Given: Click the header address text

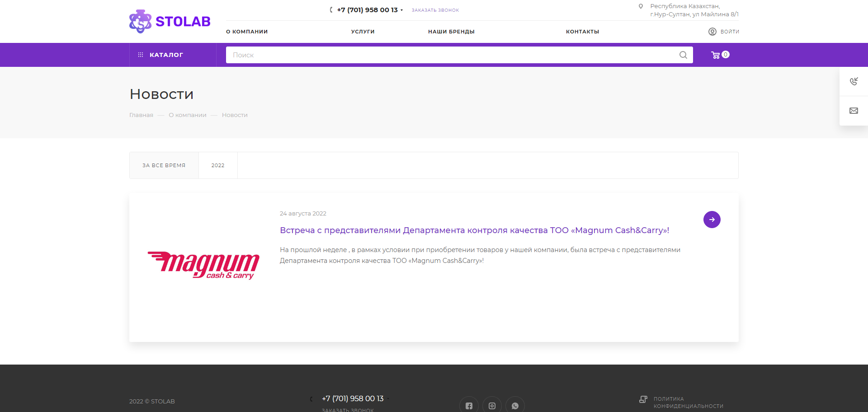Looking at the screenshot, I should click(x=694, y=10).
